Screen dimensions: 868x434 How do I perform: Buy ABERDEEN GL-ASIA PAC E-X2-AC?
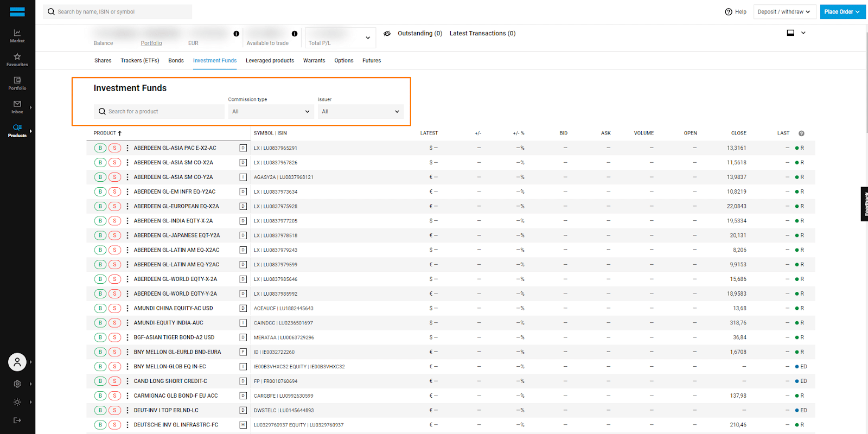(x=100, y=148)
